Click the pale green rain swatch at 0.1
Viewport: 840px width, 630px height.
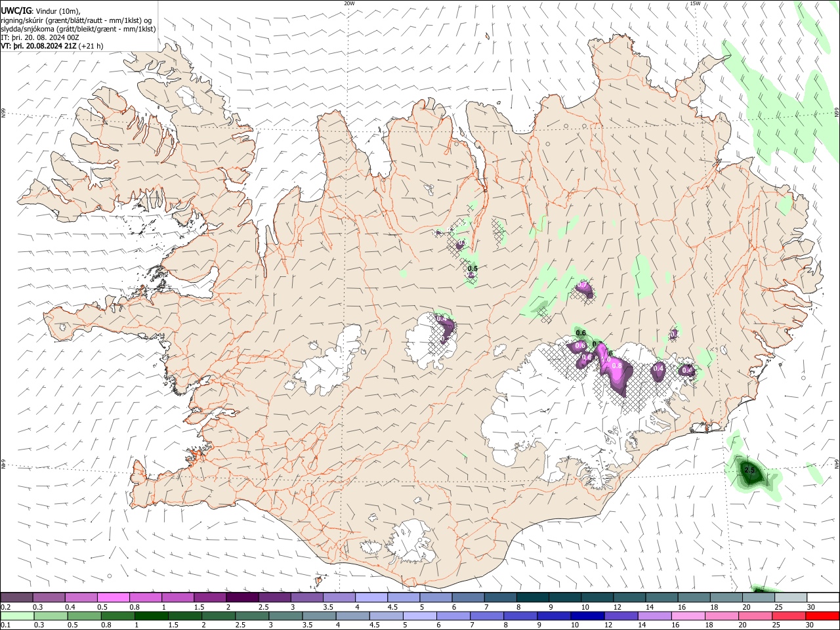(17, 616)
